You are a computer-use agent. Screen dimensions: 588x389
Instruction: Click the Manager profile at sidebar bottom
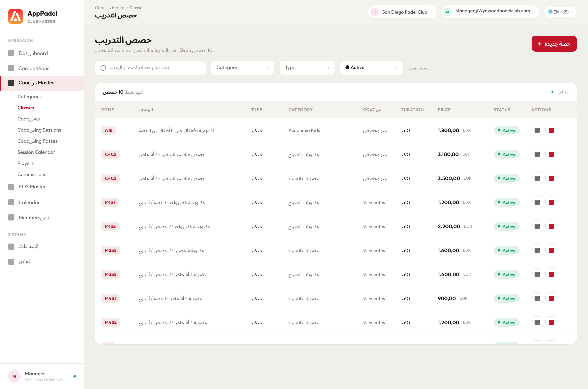pos(42,376)
